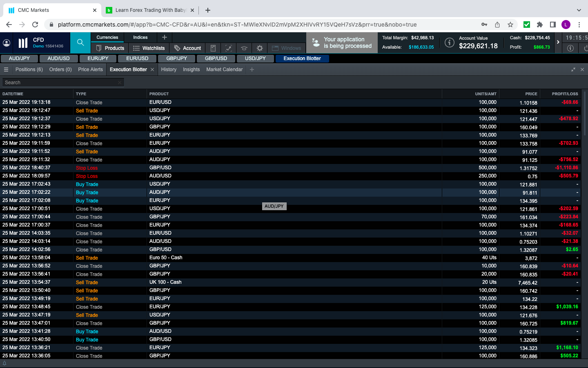Sort by the PROFIT/LOSS column header
This screenshot has height=368, width=588.
point(565,94)
